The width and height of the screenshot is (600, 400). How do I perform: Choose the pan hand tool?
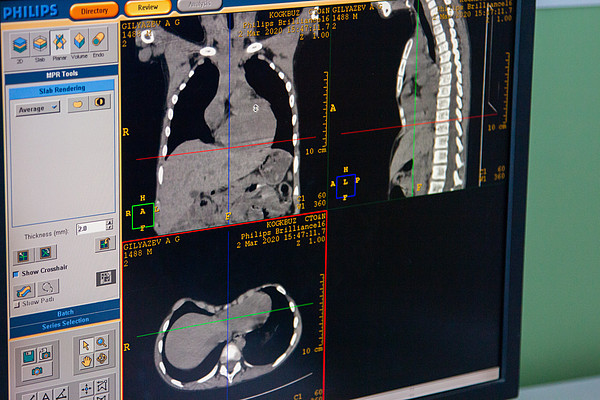point(87,359)
